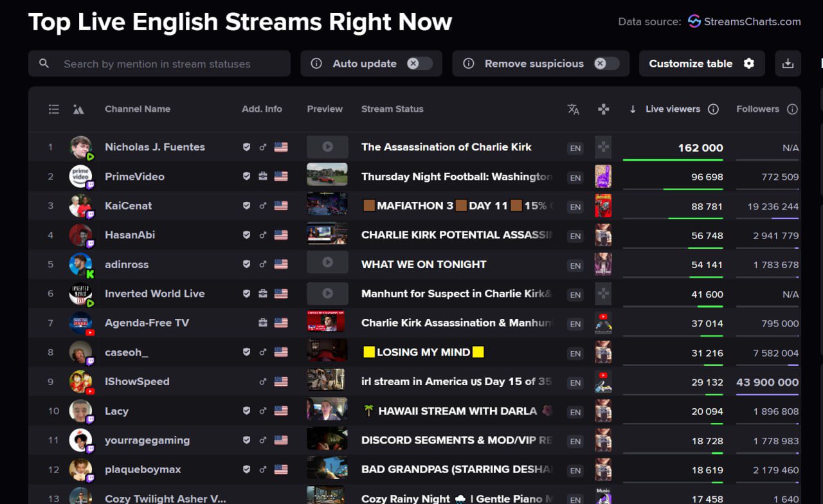Click the list icon in the table header
The height and width of the screenshot is (504, 823).
(54, 109)
